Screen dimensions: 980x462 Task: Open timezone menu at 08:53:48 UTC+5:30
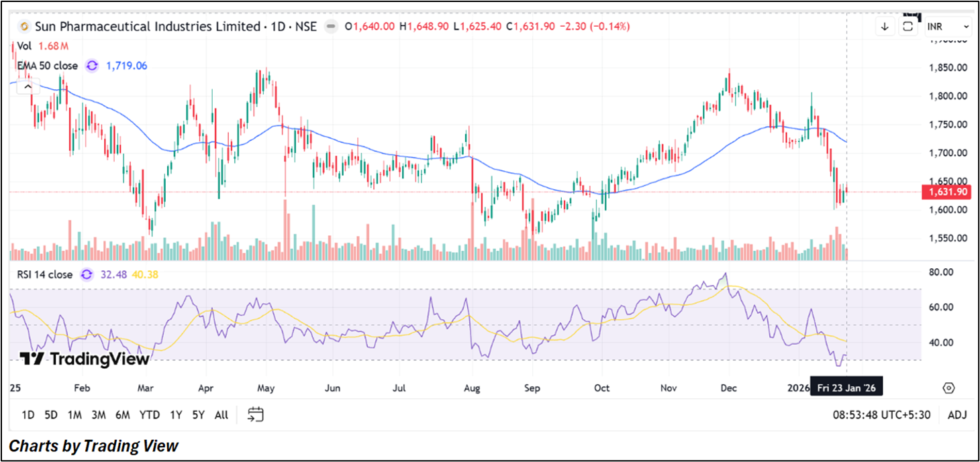coord(881,415)
